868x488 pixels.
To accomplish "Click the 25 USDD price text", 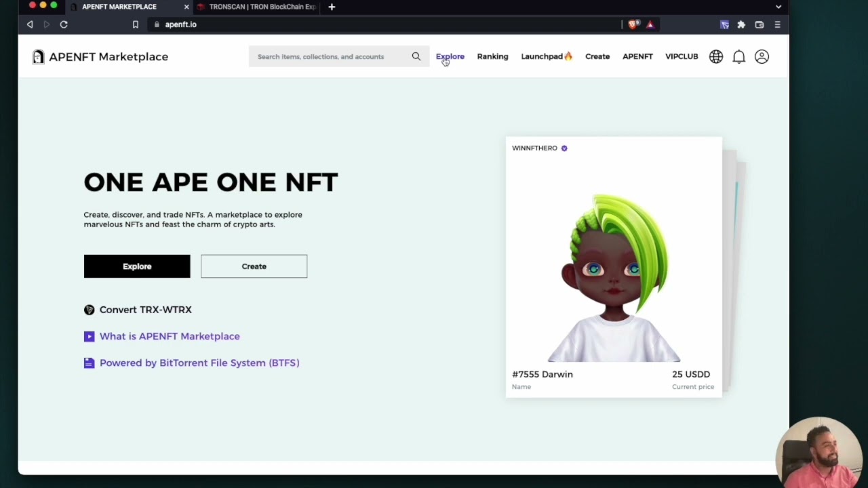I will [x=691, y=374].
